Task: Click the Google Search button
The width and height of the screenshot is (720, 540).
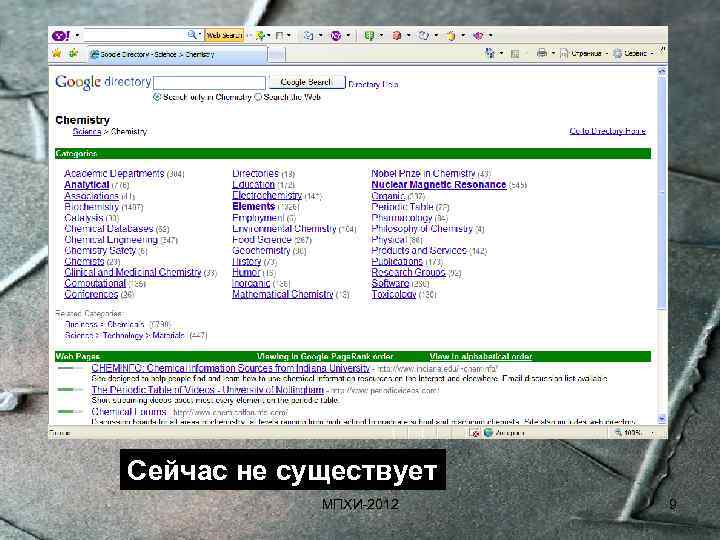Action: (306, 82)
